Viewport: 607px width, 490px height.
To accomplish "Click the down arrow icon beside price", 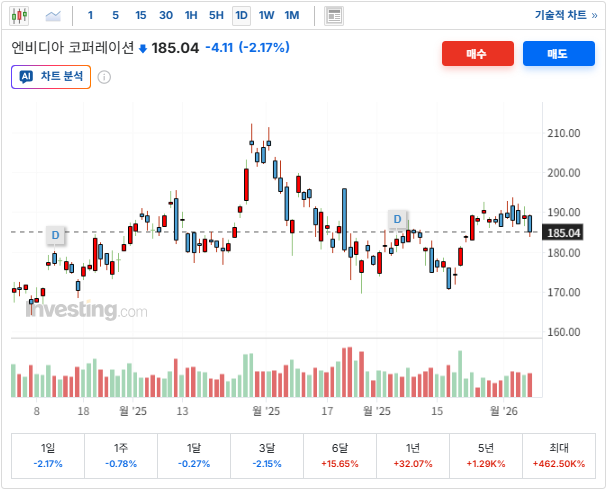I will coord(143,49).
